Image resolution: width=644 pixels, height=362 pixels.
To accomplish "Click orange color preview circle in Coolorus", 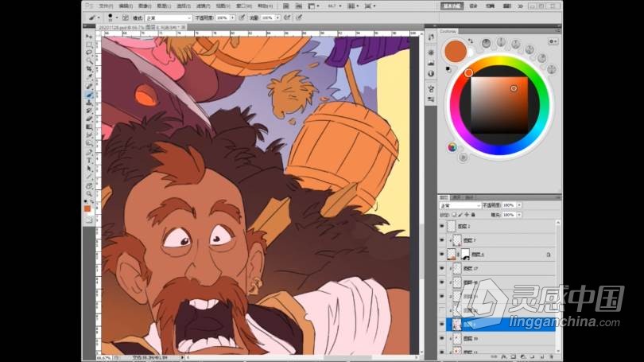I will [x=456, y=51].
